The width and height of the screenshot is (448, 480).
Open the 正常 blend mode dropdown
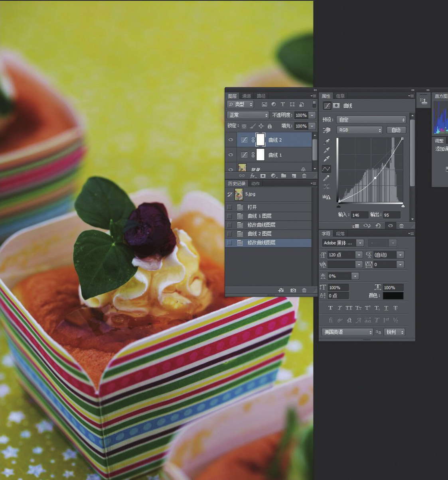(x=248, y=115)
